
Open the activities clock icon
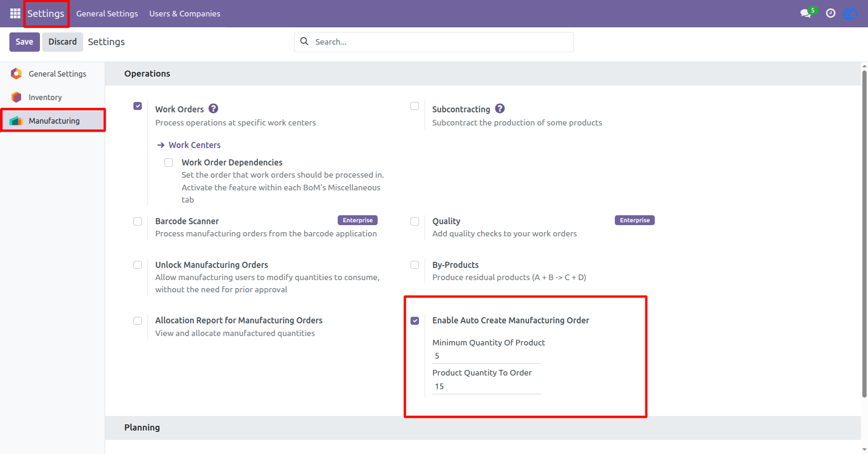coord(830,13)
